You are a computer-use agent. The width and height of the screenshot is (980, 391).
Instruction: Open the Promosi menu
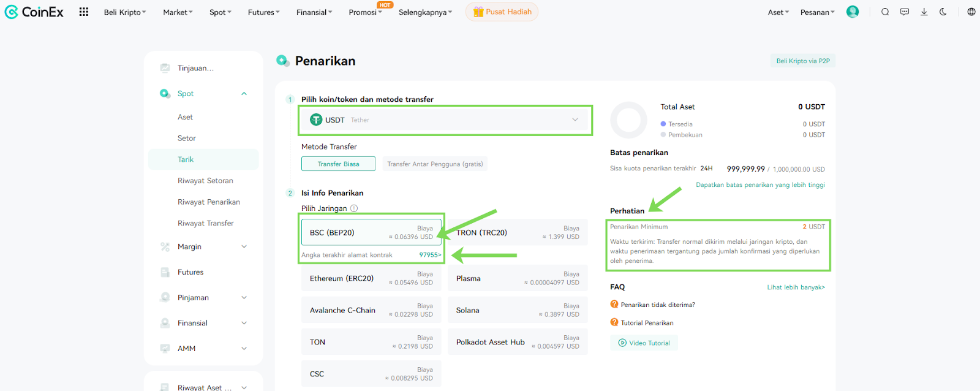pos(365,12)
